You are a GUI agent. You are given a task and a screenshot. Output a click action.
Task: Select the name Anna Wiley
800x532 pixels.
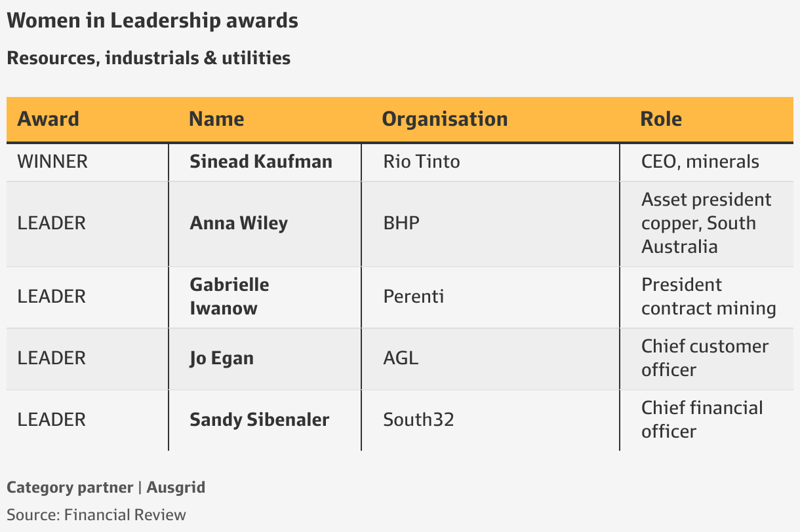click(x=239, y=223)
